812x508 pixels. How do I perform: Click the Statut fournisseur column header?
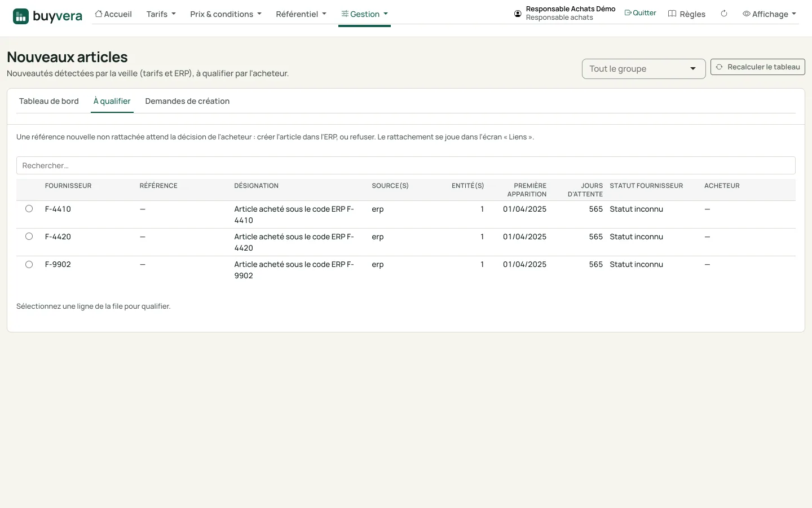click(x=646, y=186)
